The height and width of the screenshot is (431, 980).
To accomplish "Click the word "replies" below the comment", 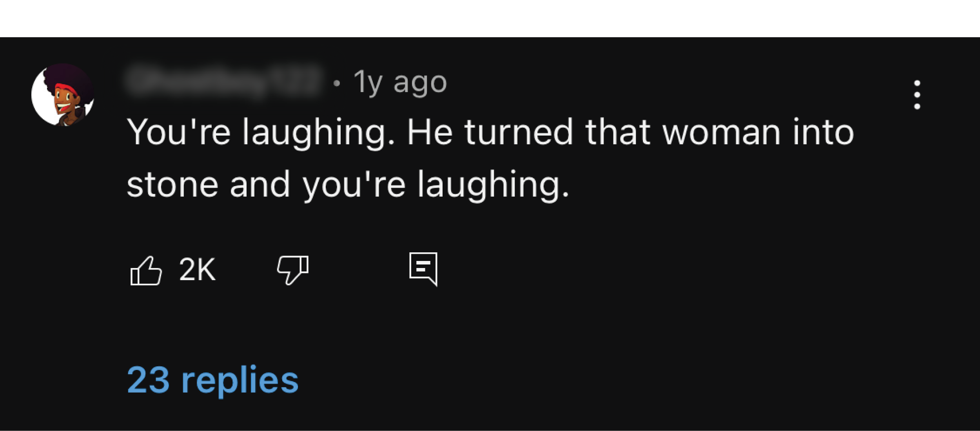I will 240,380.
